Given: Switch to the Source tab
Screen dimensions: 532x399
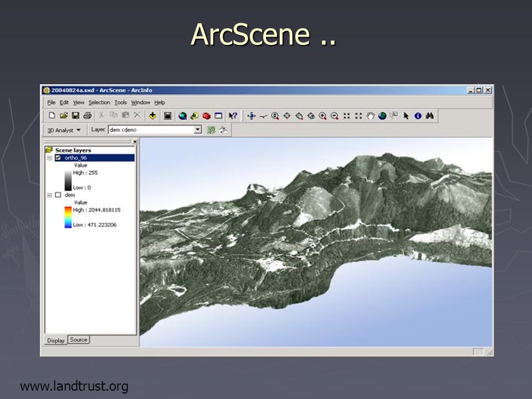Looking at the screenshot, I should point(79,340).
